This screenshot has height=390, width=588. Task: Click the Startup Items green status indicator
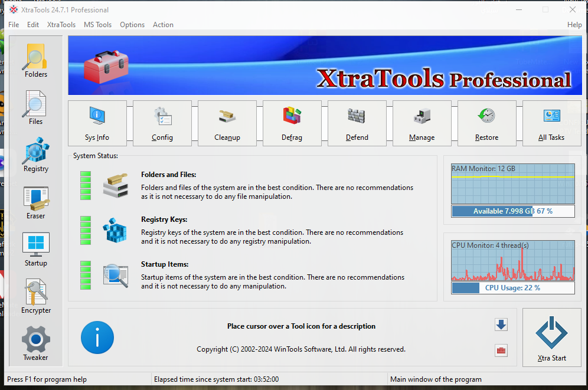point(86,276)
